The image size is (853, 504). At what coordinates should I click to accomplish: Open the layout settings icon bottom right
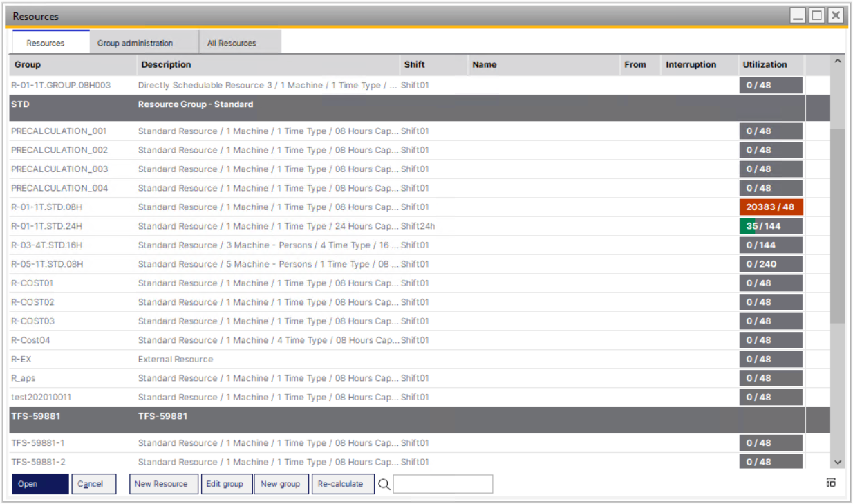point(831,483)
